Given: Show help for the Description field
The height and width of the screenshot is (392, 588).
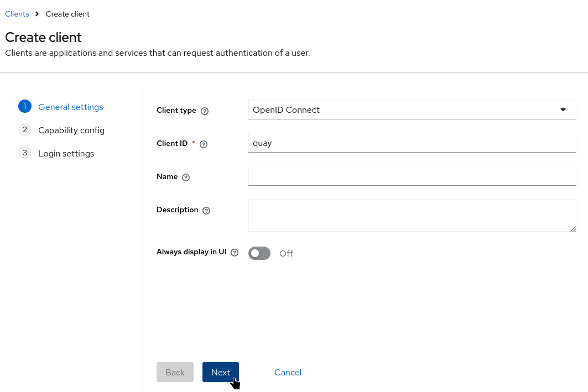Looking at the screenshot, I should pos(206,211).
